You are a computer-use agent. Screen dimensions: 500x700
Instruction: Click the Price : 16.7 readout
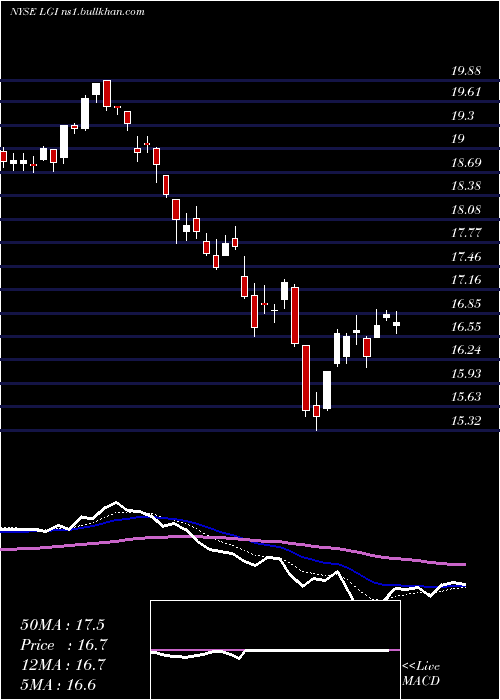64,645
